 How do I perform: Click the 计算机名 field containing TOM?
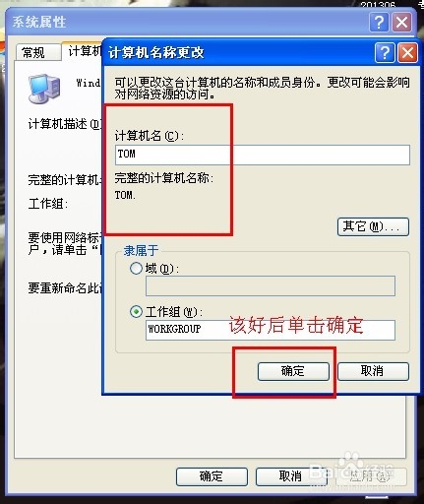click(263, 155)
